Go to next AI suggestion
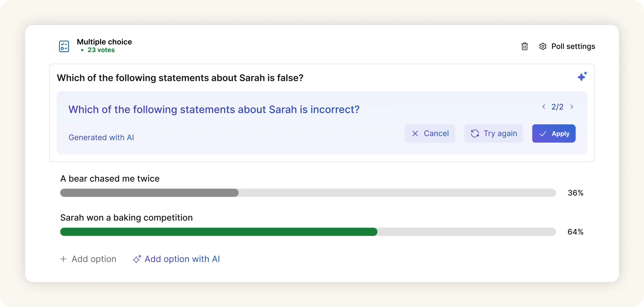Image resolution: width=644 pixels, height=307 pixels. [x=572, y=107]
